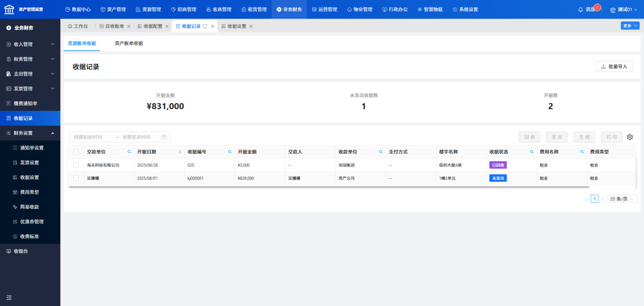Screen dimensions: 644x306
Task: Open sidebar 收据设置 item
Action: [x=30, y=177]
